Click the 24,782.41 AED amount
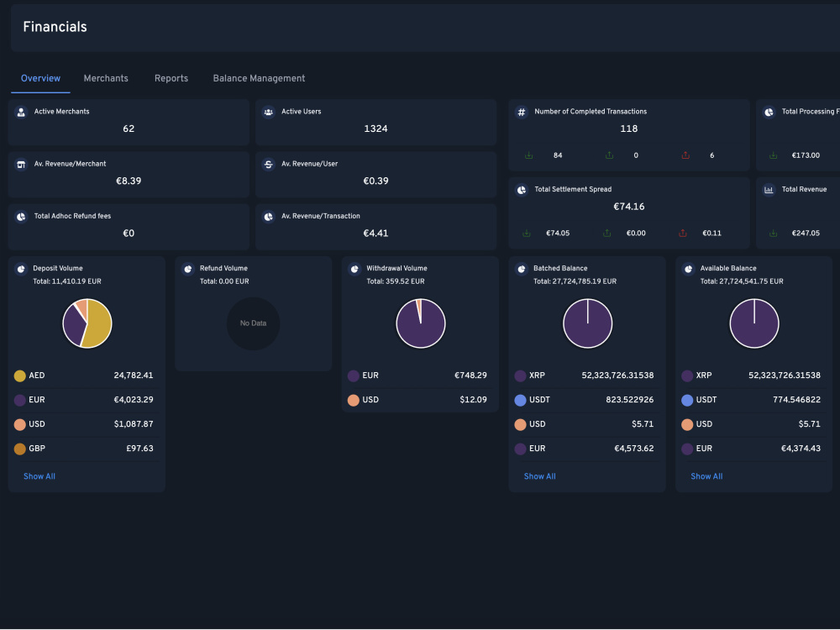Viewport: 840px width, 630px height. click(x=134, y=375)
